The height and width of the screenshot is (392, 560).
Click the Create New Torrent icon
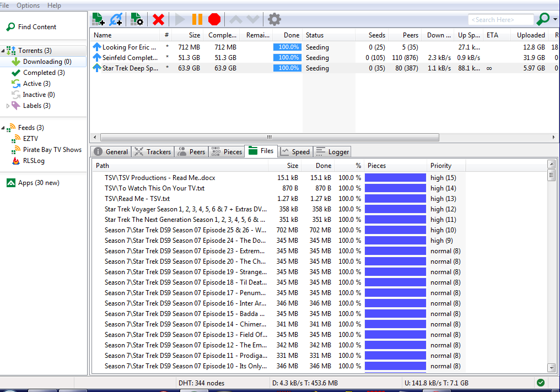(137, 20)
